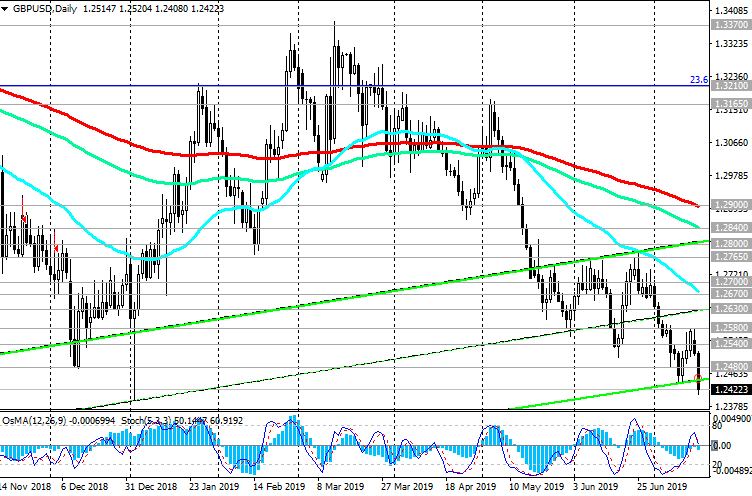The image size is (752, 496).
Task: Click the 23.6 Fibonacci level label
Action: (699, 79)
